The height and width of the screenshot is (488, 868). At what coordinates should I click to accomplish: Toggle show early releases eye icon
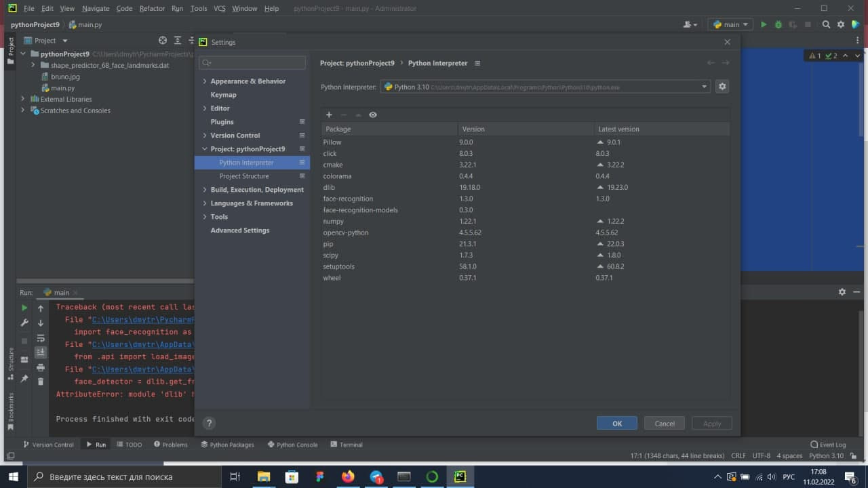tap(373, 115)
